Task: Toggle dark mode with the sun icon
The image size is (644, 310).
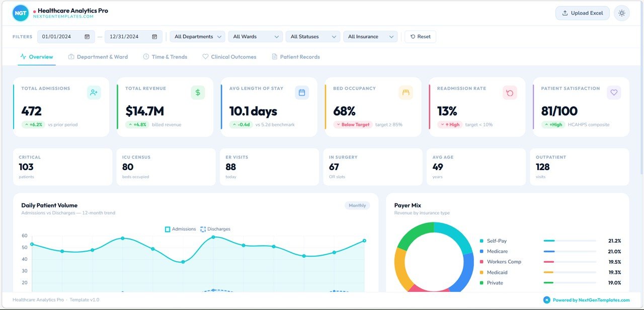Action: pos(622,13)
